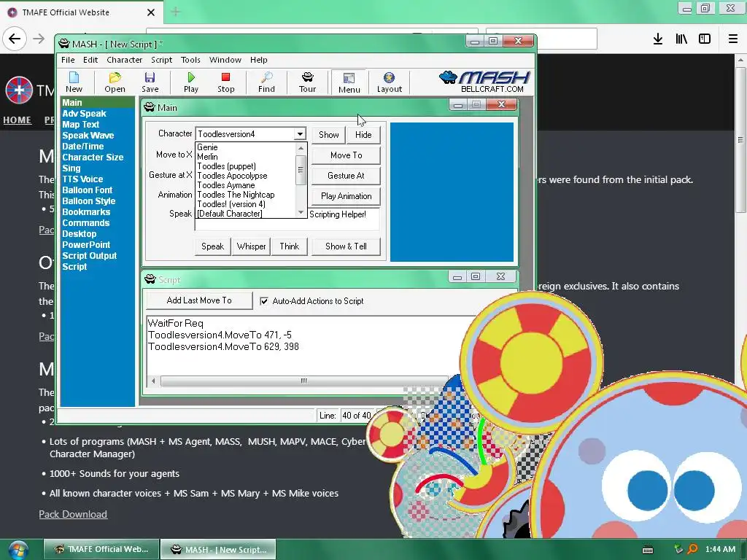Open the browser downloads icon

coord(658,39)
